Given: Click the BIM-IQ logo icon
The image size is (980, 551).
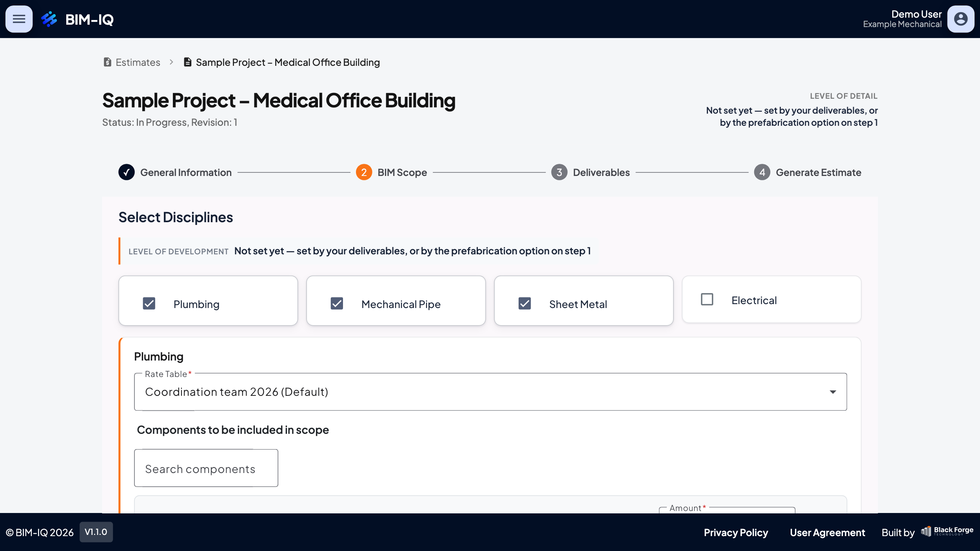Looking at the screenshot, I should [x=49, y=19].
